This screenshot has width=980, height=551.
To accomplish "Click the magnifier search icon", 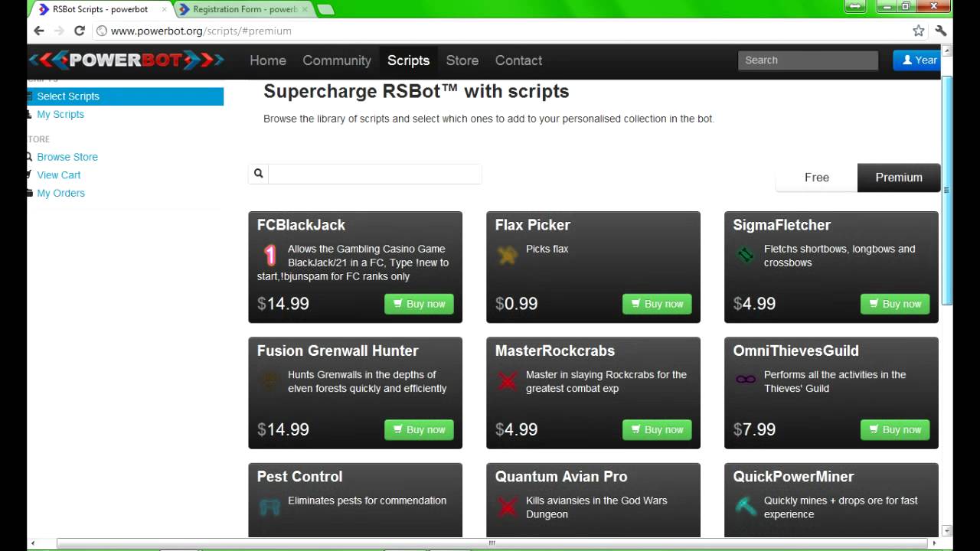I will [259, 174].
